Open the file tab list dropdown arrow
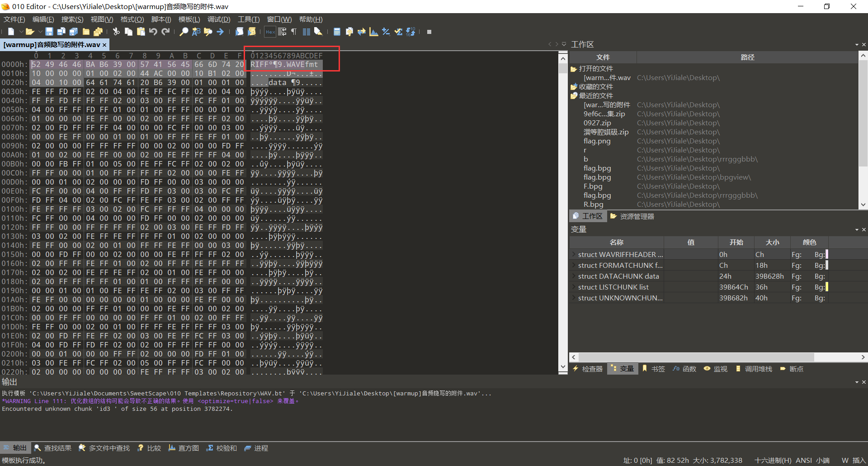 click(564, 44)
